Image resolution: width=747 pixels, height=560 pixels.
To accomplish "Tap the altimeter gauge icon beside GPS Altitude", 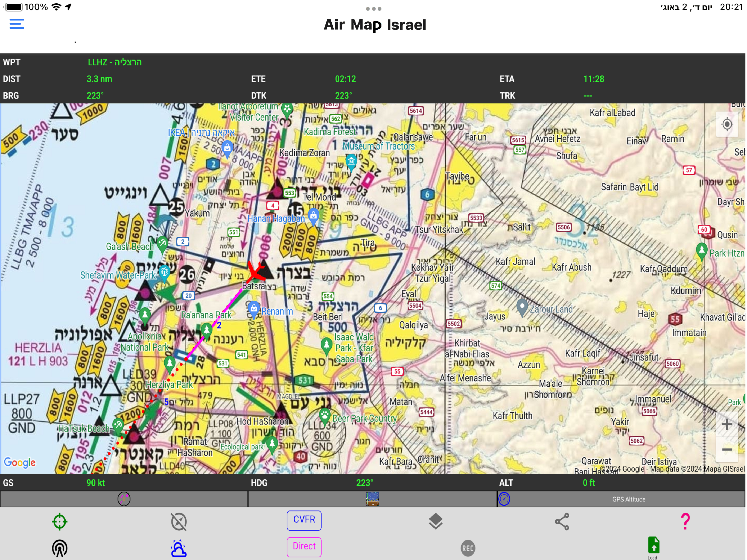I will pos(504,499).
